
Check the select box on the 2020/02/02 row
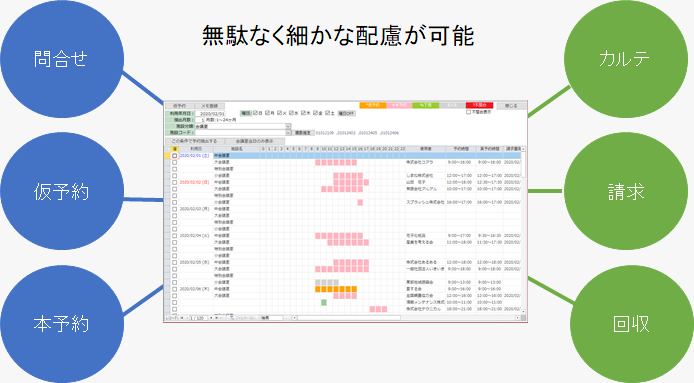coord(174,182)
